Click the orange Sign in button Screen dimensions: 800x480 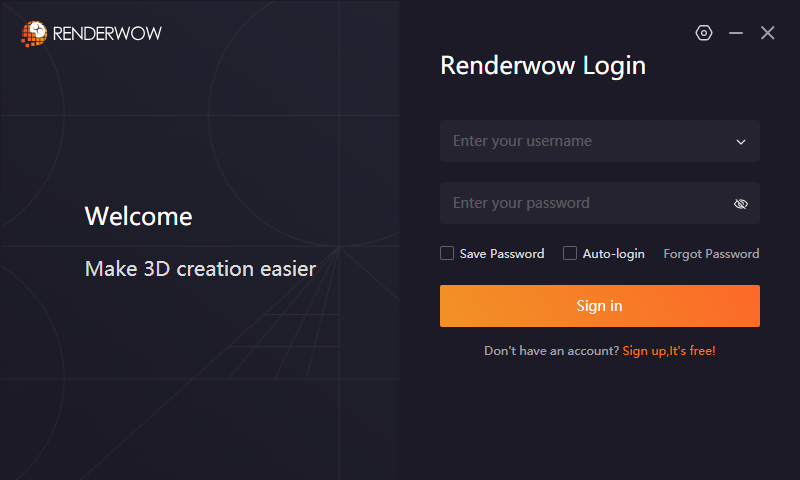click(599, 306)
